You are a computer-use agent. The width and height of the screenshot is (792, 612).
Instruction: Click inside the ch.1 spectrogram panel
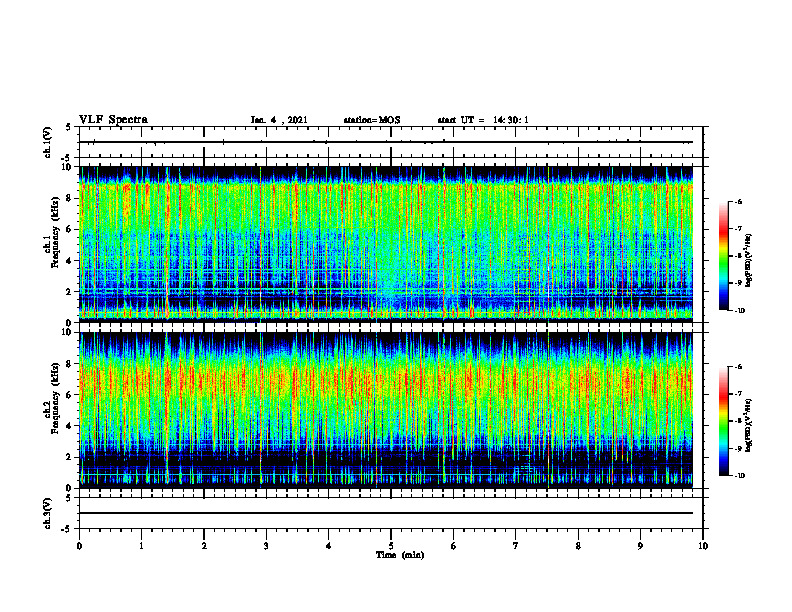[x=386, y=244]
